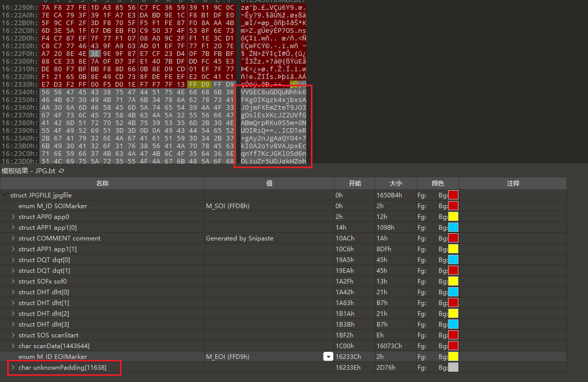Sort by the 名称 column header

coord(102,184)
